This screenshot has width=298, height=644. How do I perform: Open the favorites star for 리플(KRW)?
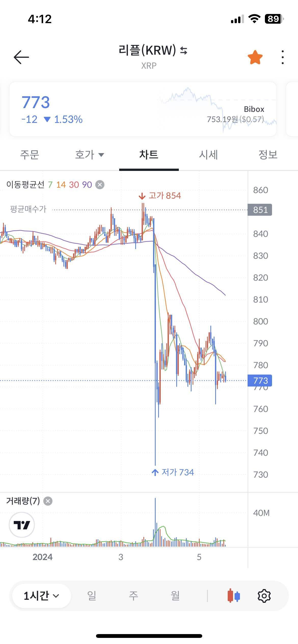pos(255,56)
